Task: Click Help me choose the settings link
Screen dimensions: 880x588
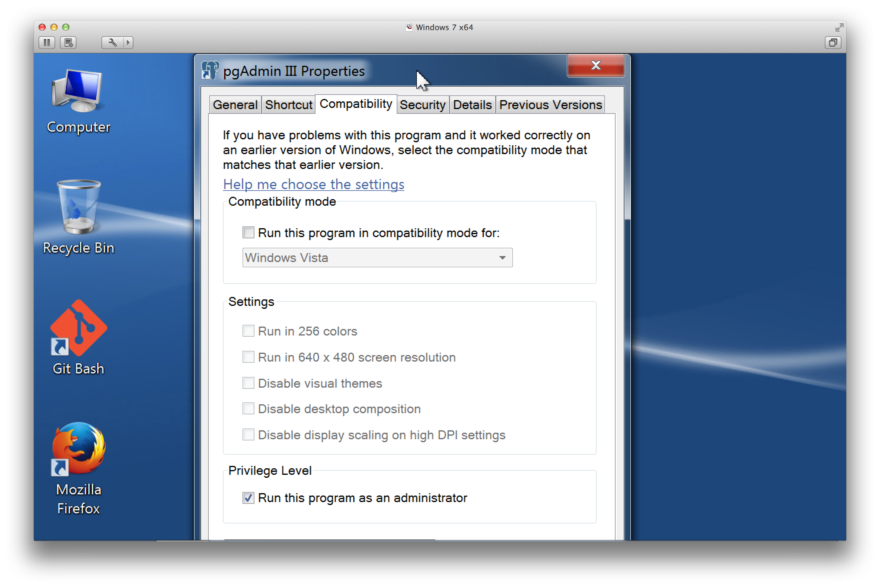Action: click(313, 184)
